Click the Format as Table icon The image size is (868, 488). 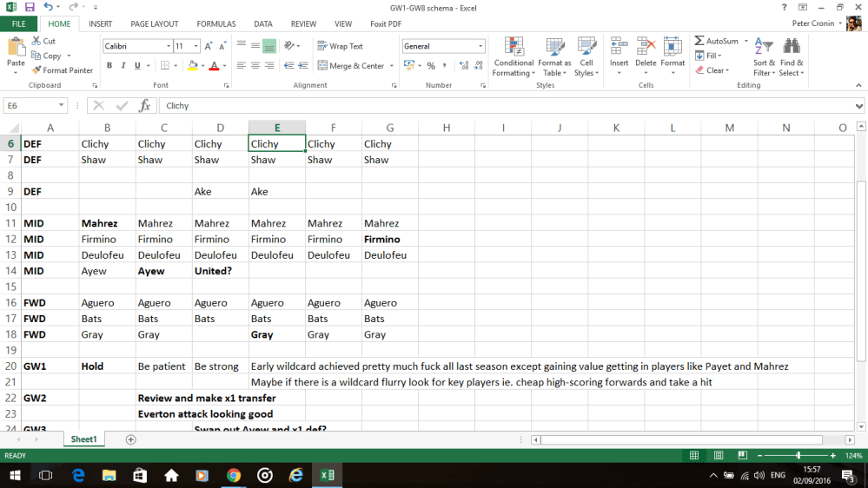pyautogui.click(x=554, y=49)
